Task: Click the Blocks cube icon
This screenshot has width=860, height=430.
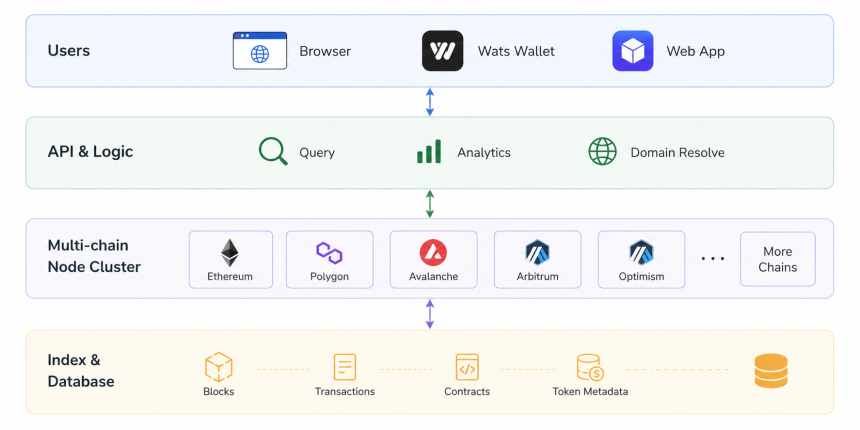Action: [218, 367]
